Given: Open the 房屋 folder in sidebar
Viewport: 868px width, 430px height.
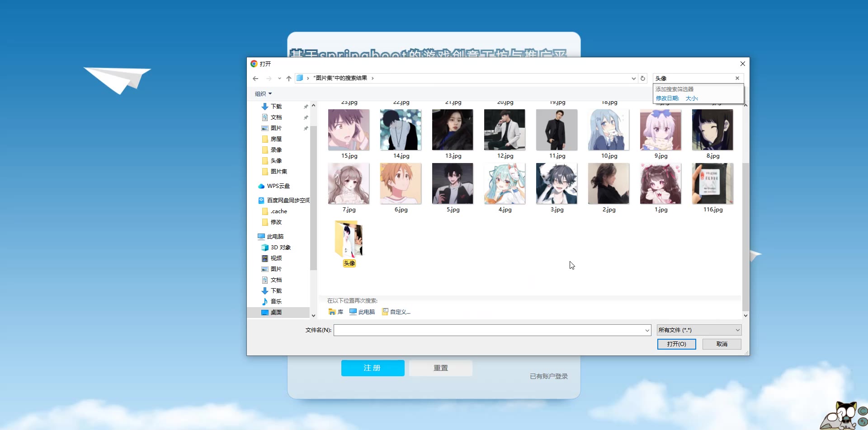Looking at the screenshot, I should tap(276, 139).
